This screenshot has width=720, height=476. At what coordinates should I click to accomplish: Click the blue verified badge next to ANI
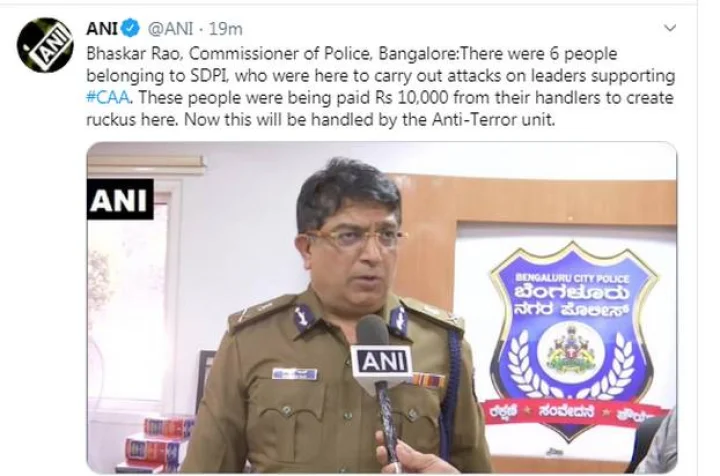coord(130,28)
